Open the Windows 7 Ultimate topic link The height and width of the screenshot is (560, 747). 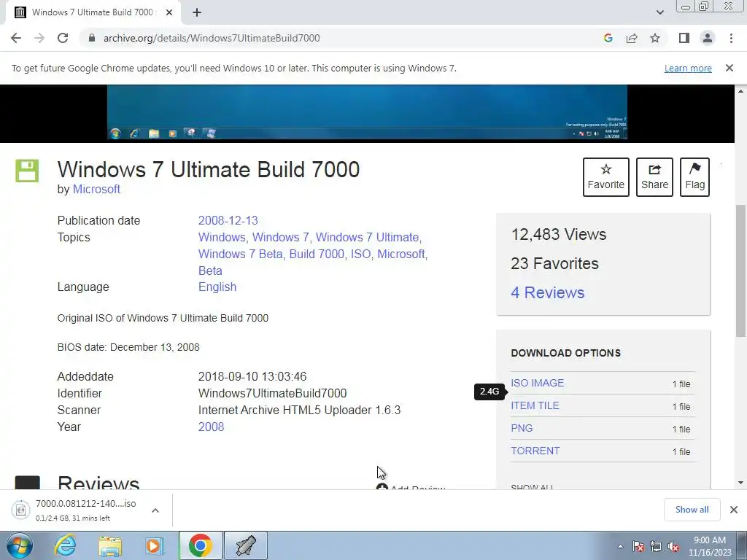pos(368,237)
